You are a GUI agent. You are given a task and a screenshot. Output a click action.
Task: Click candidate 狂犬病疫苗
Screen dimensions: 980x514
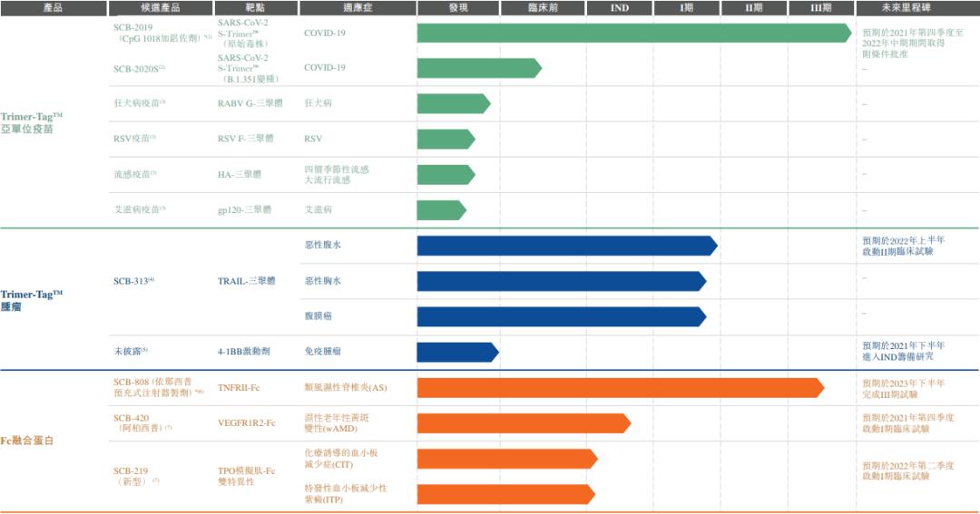pos(140,103)
